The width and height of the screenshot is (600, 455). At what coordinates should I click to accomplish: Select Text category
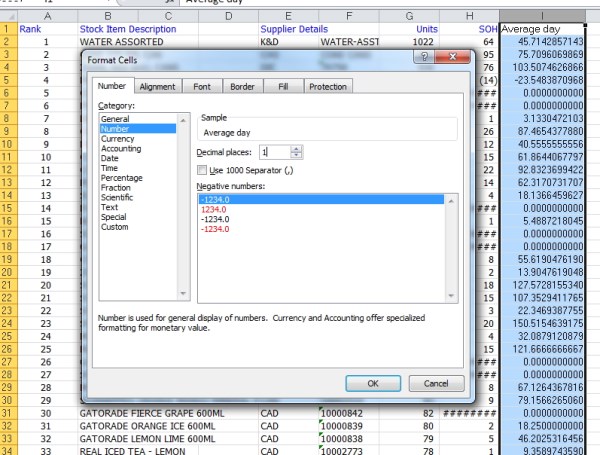click(138, 207)
